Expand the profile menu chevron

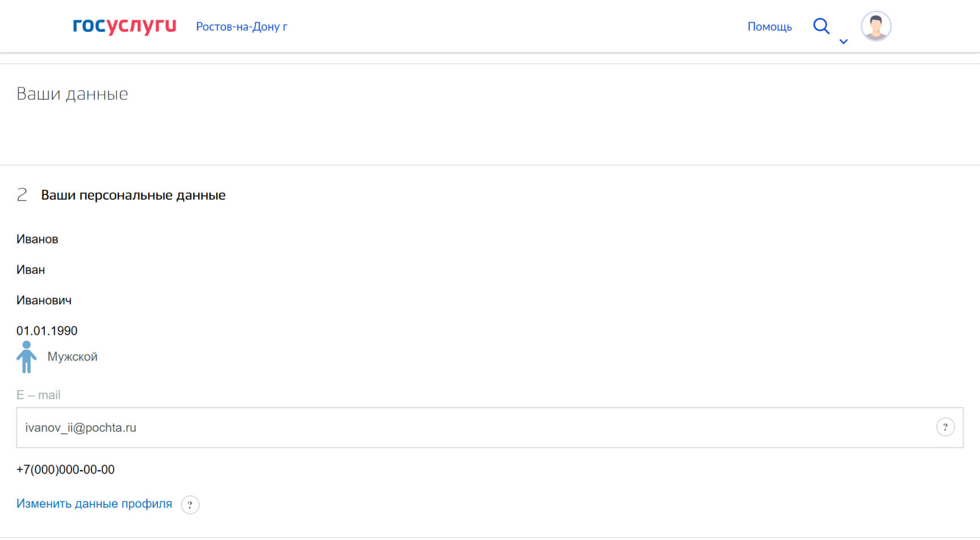click(x=844, y=41)
